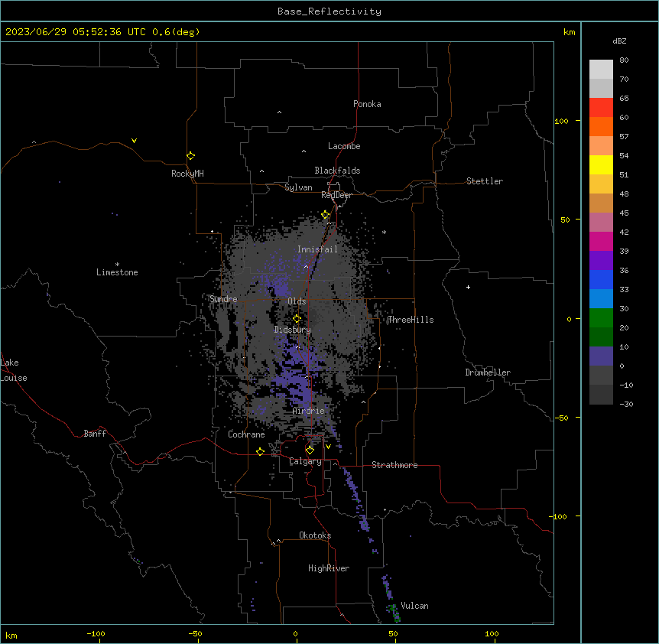659x644 pixels.
Task: Click the Okotoks label
Action: [x=315, y=535]
